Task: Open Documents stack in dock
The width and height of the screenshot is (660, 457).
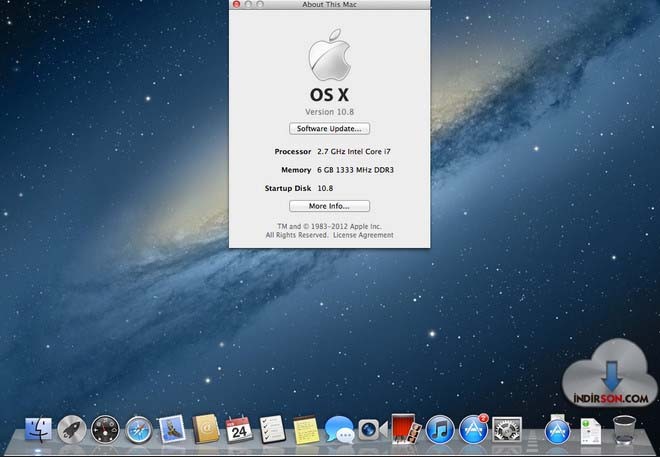Action: click(x=591, y=431)
